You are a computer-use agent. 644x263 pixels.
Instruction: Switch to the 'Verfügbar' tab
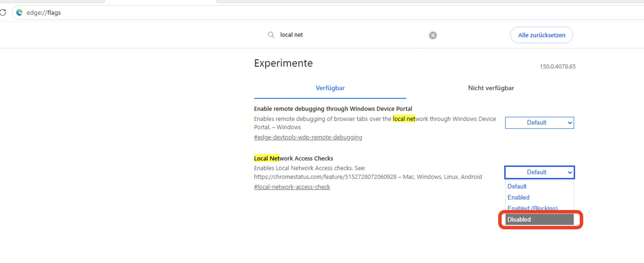pos(330,88)
